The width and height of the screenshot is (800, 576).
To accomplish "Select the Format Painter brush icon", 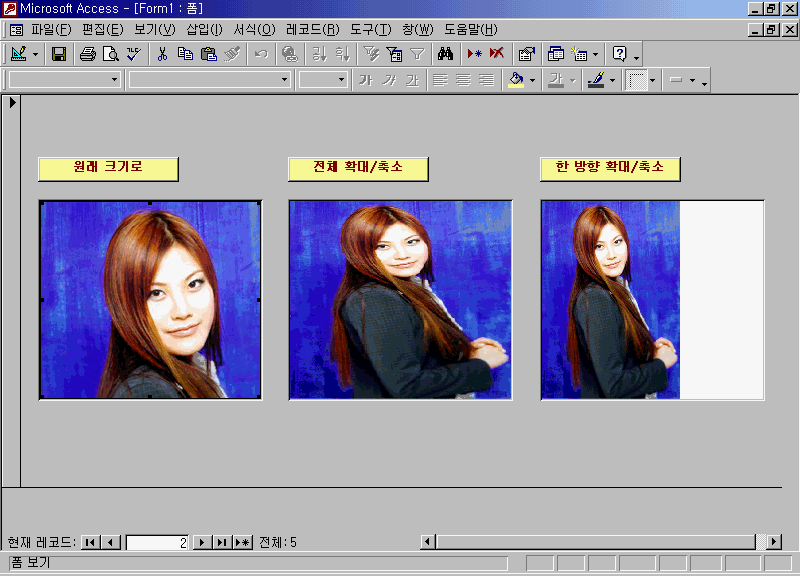I will coord(232,54).
